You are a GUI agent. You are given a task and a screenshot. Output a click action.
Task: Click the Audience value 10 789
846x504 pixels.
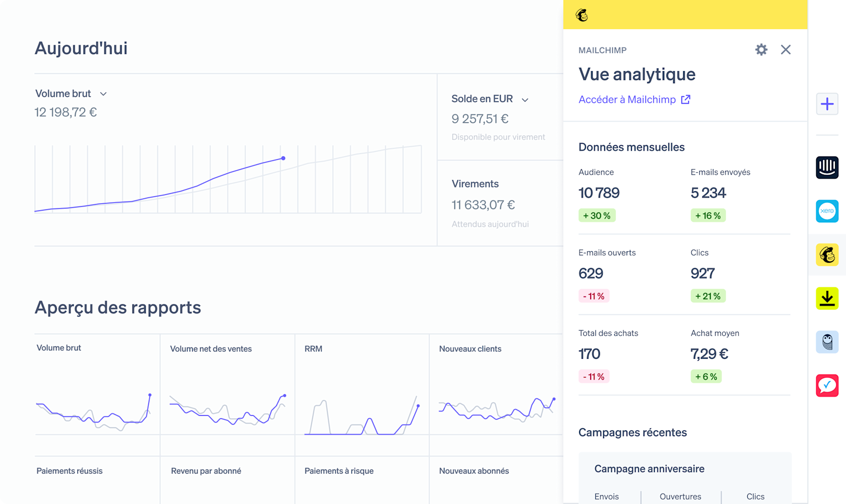coord(599,193)
